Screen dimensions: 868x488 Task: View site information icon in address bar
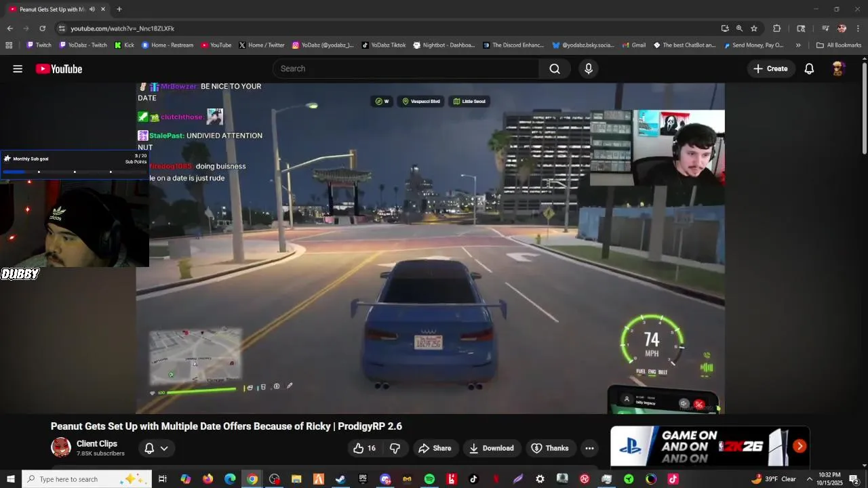coord(62,28)
